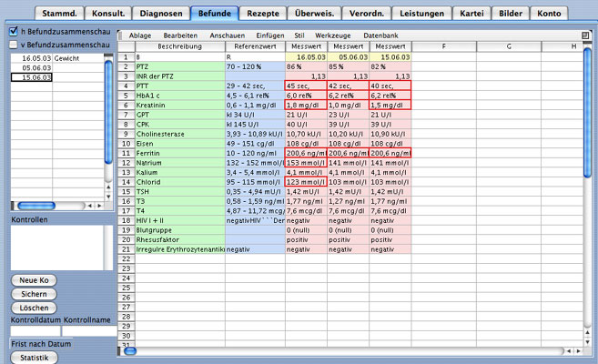
Task: Open the Stammd. tab
Action: click(59, 14)
